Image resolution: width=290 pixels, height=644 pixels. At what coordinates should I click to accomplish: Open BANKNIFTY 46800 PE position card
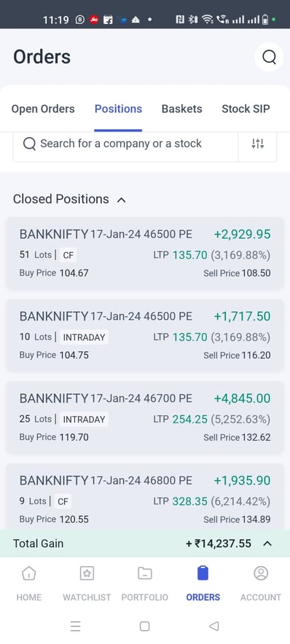[x=145, y=497]
